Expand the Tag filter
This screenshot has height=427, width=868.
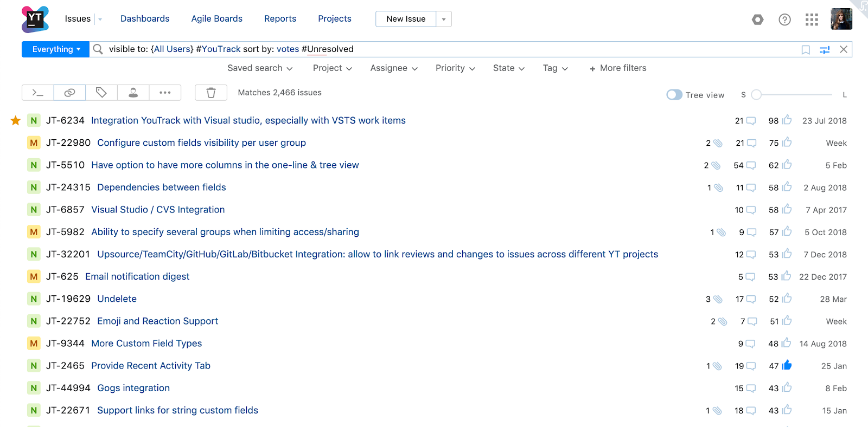tap(556, 68)
